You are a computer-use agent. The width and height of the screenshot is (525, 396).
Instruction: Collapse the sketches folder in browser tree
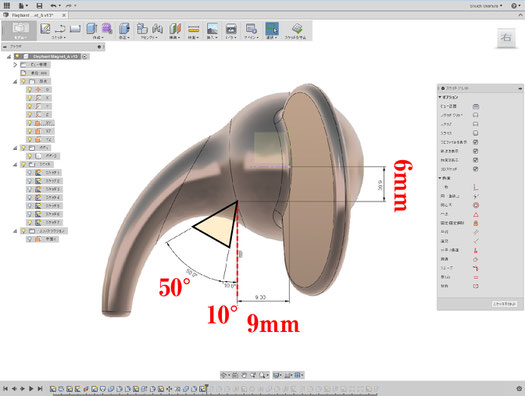(x=15, y=164)
